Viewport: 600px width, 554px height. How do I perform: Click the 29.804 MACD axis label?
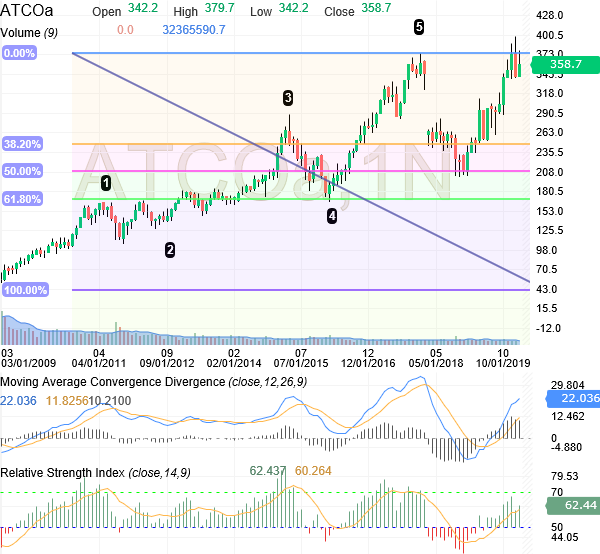pos(567,385)
